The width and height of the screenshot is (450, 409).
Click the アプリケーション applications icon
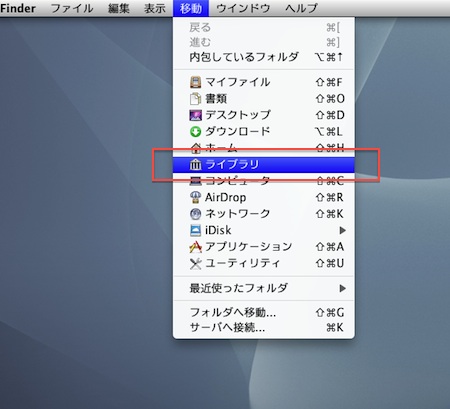tap(195, 247)
